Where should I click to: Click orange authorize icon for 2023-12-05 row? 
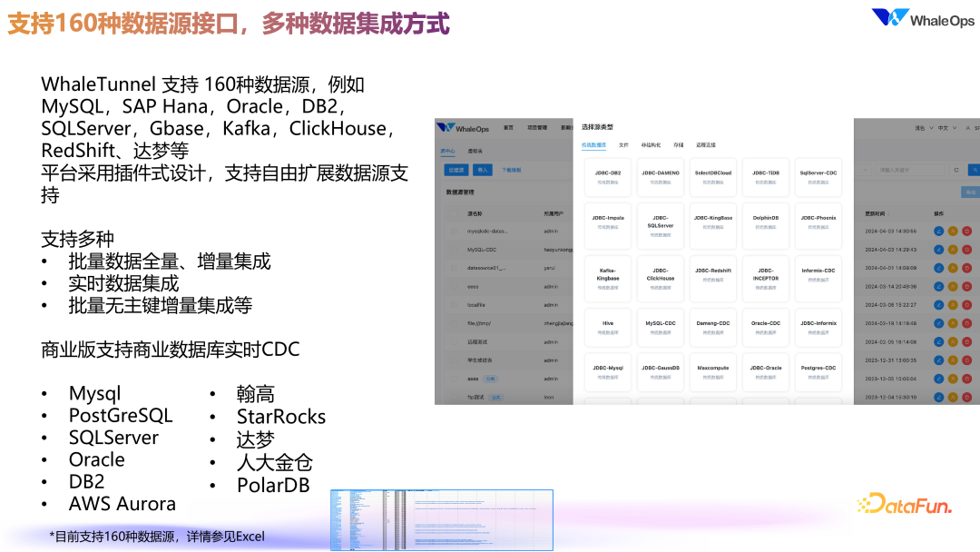point(953,379)
